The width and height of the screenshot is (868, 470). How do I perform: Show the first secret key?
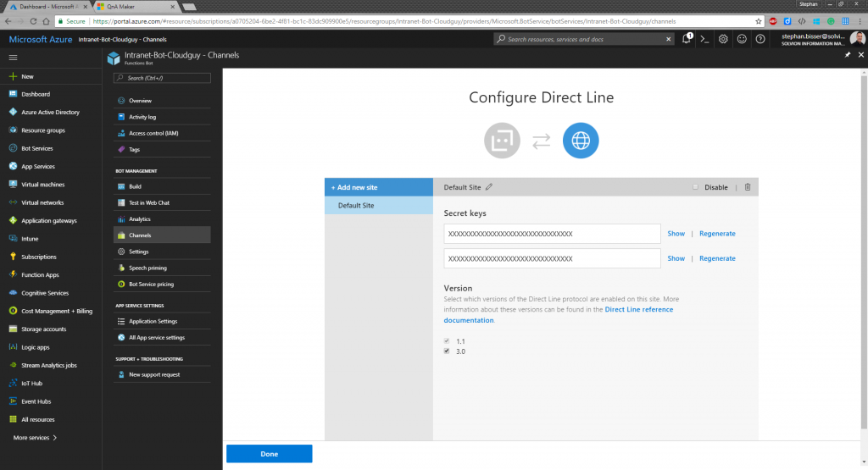(676, 234)
